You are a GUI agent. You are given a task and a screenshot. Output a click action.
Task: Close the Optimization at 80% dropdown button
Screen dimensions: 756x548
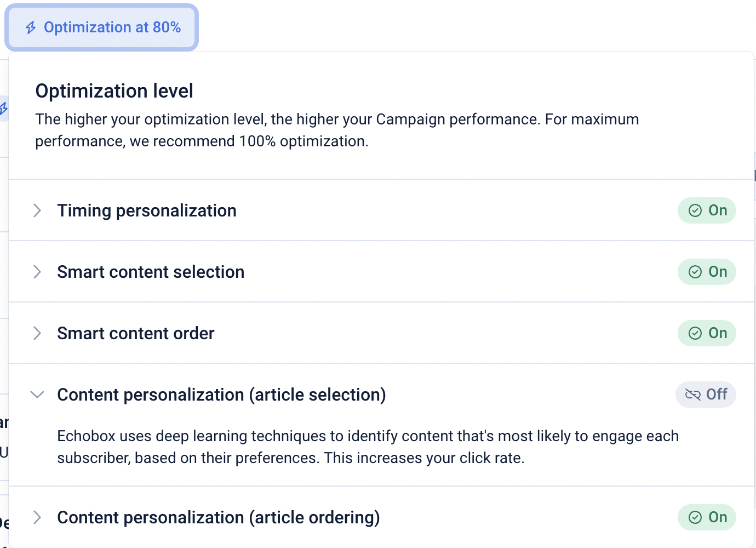[x=102, y=27]
